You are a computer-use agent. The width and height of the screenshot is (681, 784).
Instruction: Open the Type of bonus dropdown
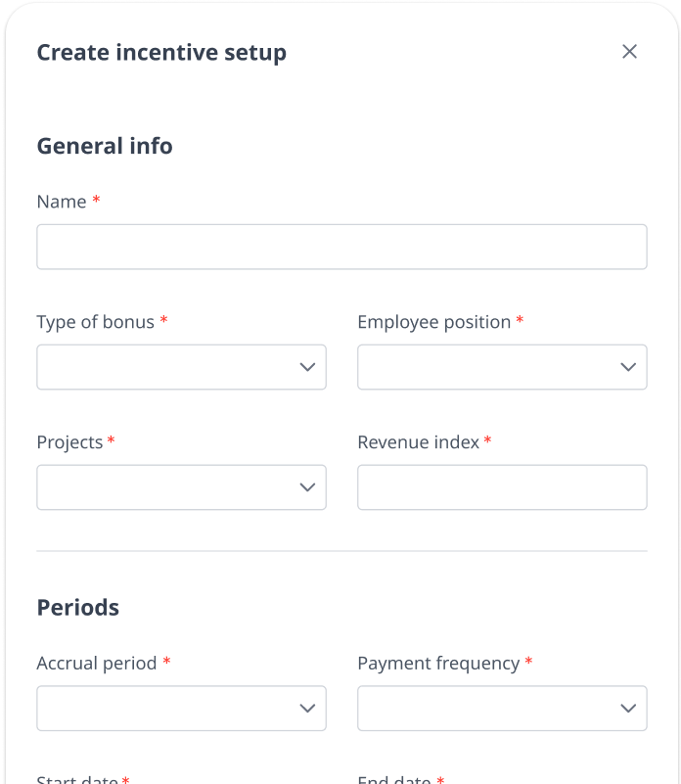[166, 367]
